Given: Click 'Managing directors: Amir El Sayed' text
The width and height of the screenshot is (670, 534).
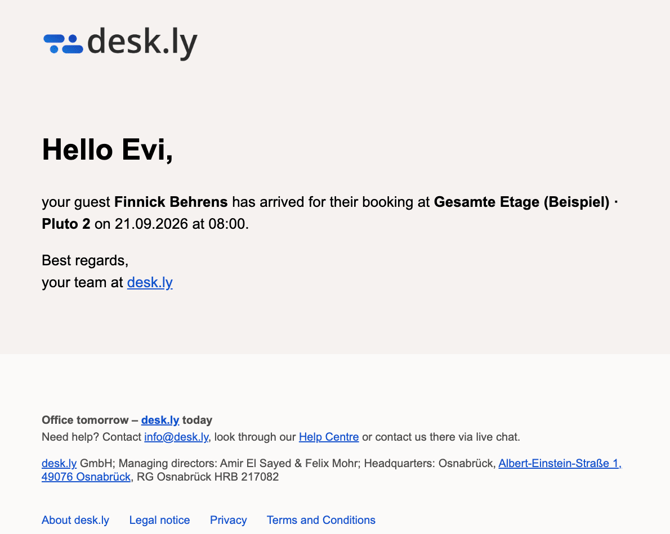Looking at the screenshot, I should [x=205, y=463].
